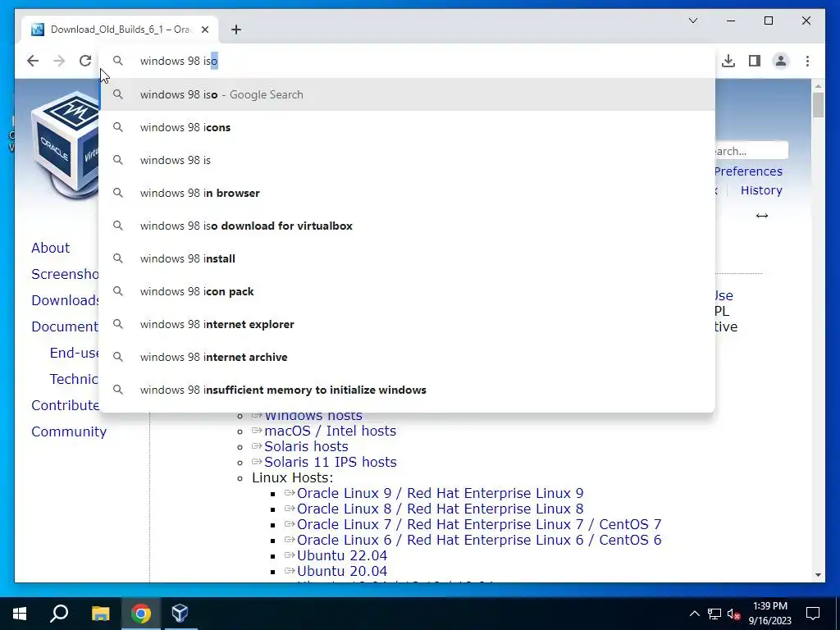
Task: Open the Contribute sidebar link
Action: (66, 405)
